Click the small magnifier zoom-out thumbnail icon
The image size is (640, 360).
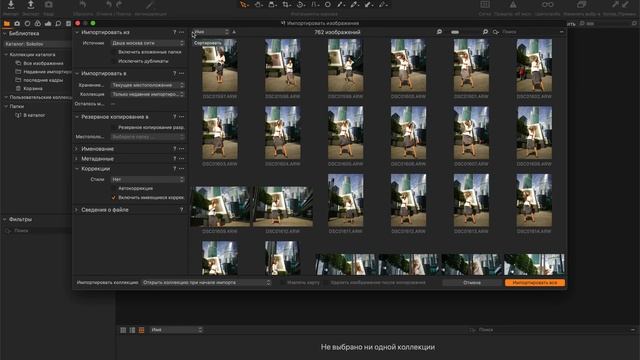[x=439, y=32]
